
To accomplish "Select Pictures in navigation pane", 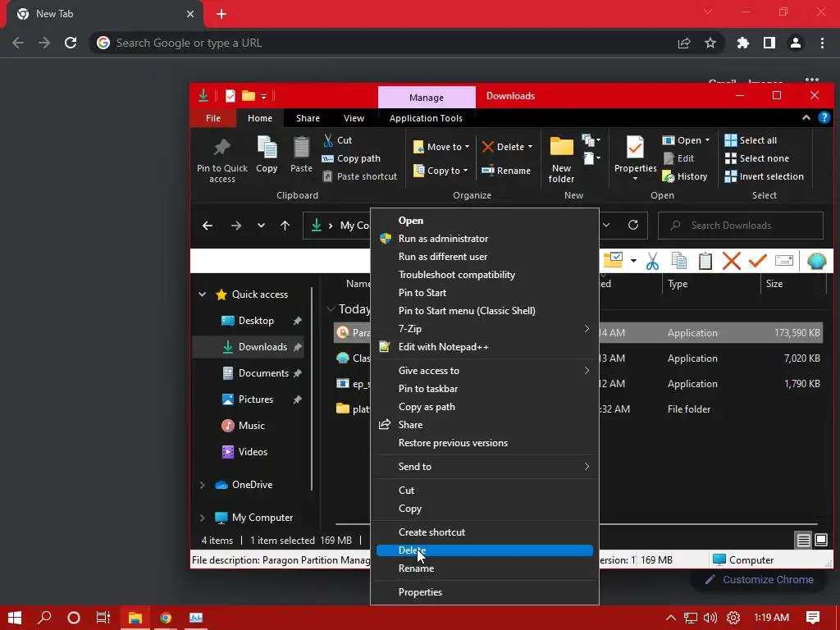I will point(256,399).
